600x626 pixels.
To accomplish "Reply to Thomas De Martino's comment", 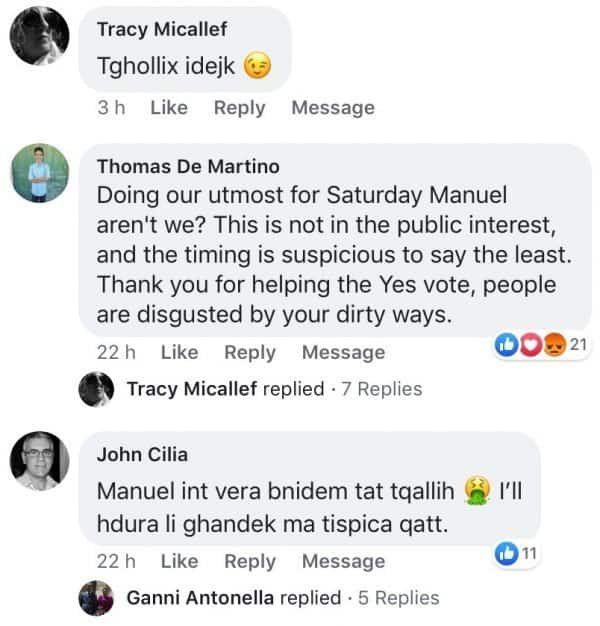I will click(250, 352).
